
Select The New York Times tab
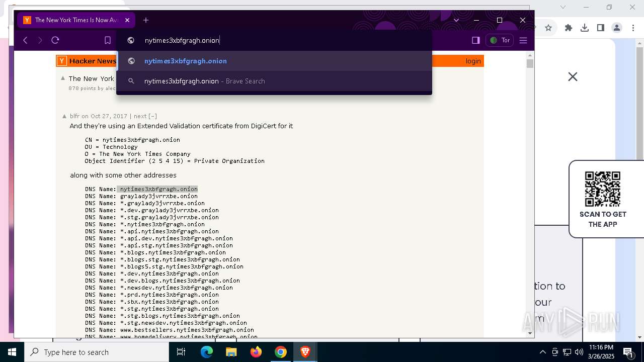75,20
